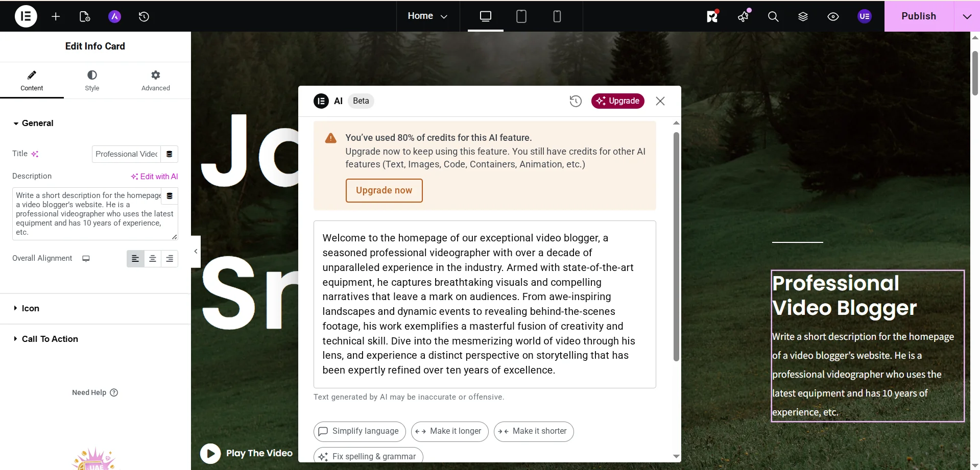Select center alignment for Overall Alignment
The image size is (980, 470).
pyautogui.click(x=152, y=258)
